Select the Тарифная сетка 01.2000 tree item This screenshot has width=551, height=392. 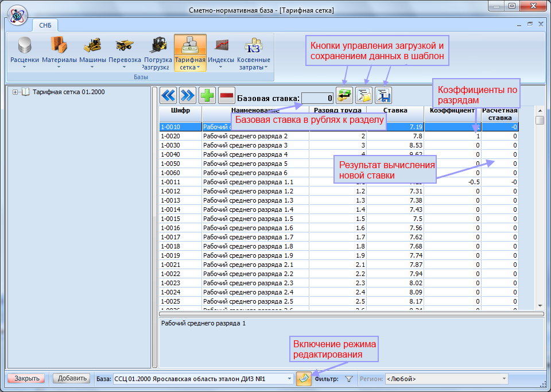tap(68, 92)
